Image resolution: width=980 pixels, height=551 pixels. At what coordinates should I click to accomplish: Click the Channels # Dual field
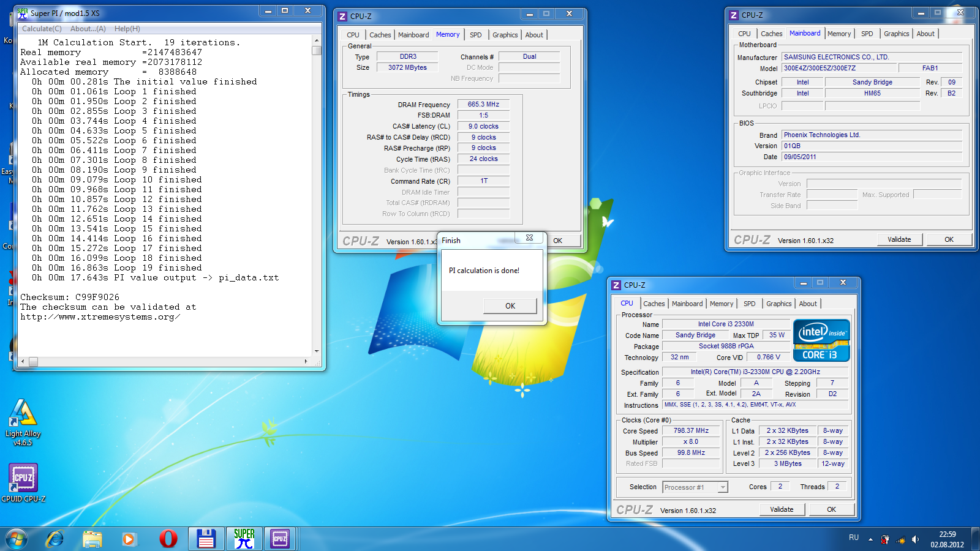click(x=529, y=56)
